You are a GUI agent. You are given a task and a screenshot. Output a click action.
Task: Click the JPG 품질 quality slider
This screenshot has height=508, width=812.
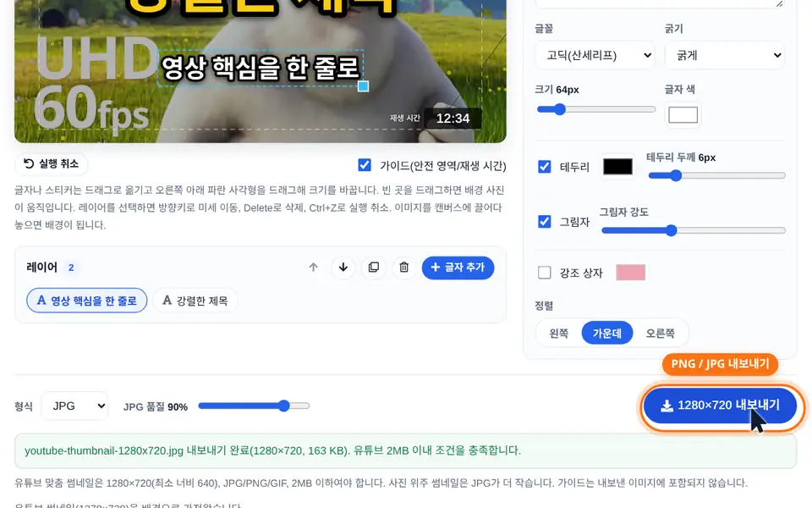254,406
